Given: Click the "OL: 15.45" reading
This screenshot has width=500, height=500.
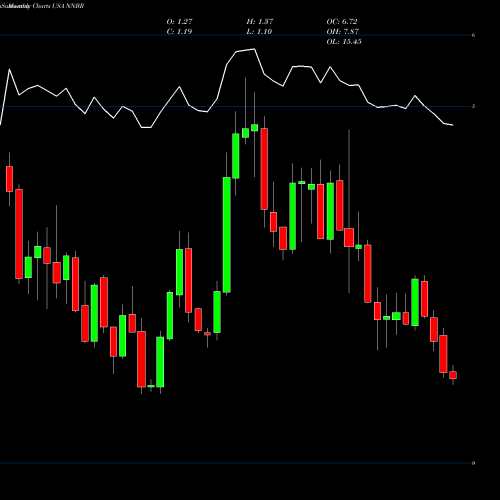Looking at the screenshot, I should (x=344, y=41).
